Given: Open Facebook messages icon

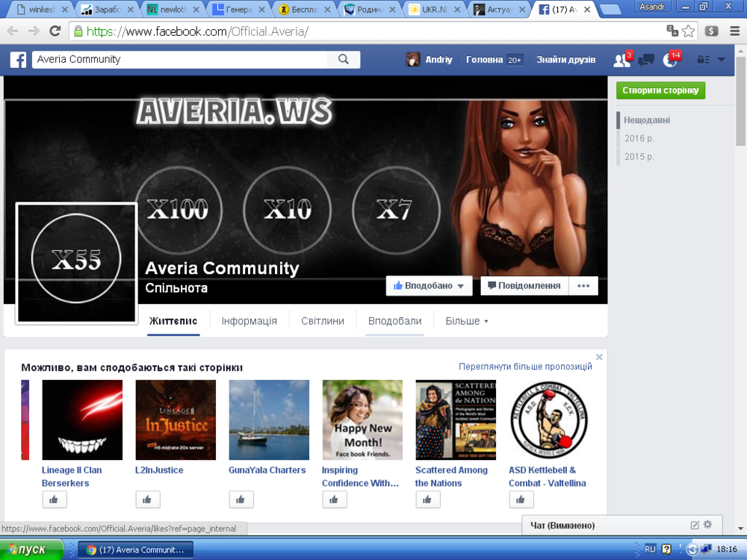Looking at the screenshot, I should 646,60.
